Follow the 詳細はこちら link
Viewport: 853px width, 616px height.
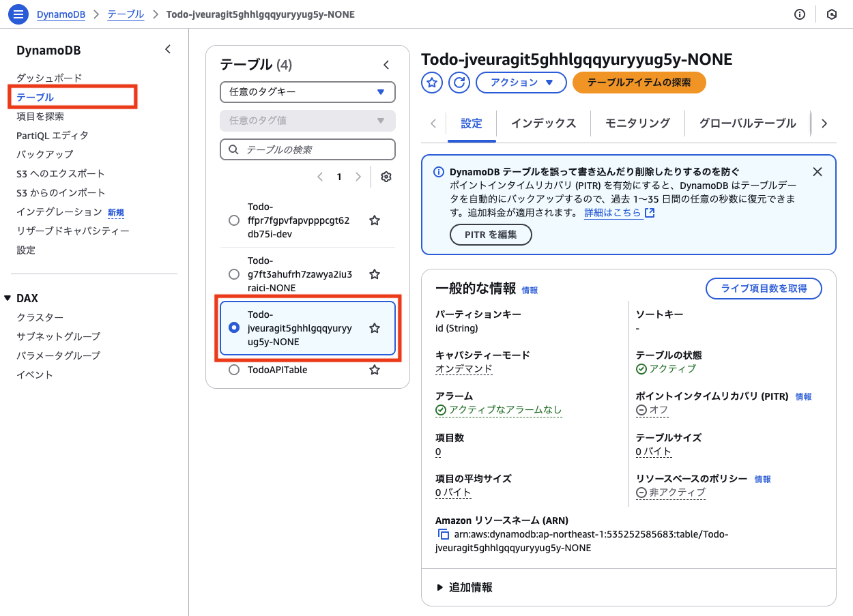(613, 213)
